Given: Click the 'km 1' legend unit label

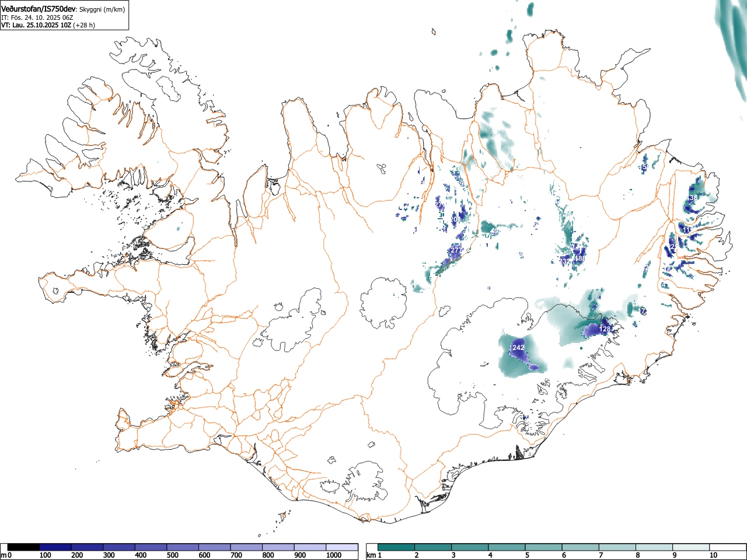Looking at the screenshot, I should (x=373, y=555).
